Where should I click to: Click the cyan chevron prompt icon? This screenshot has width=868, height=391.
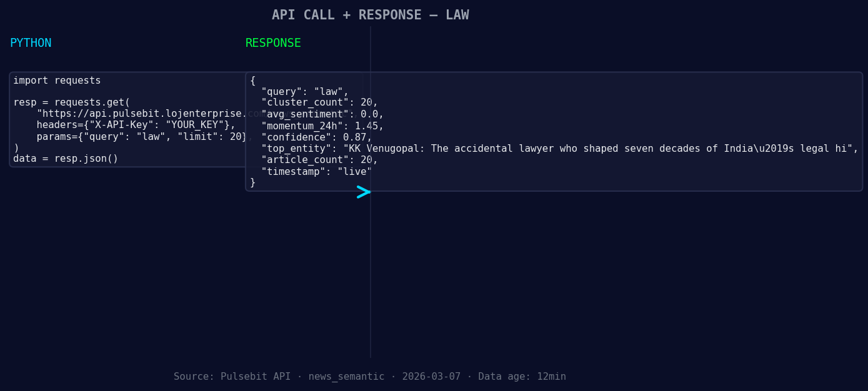pos(364,192)
